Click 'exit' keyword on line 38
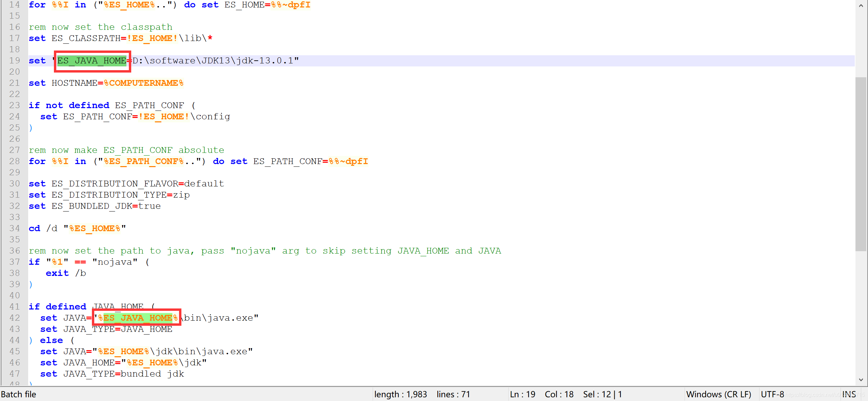Image resolution: width=868 pixels, height=401 pixels. tap(57, 273)
